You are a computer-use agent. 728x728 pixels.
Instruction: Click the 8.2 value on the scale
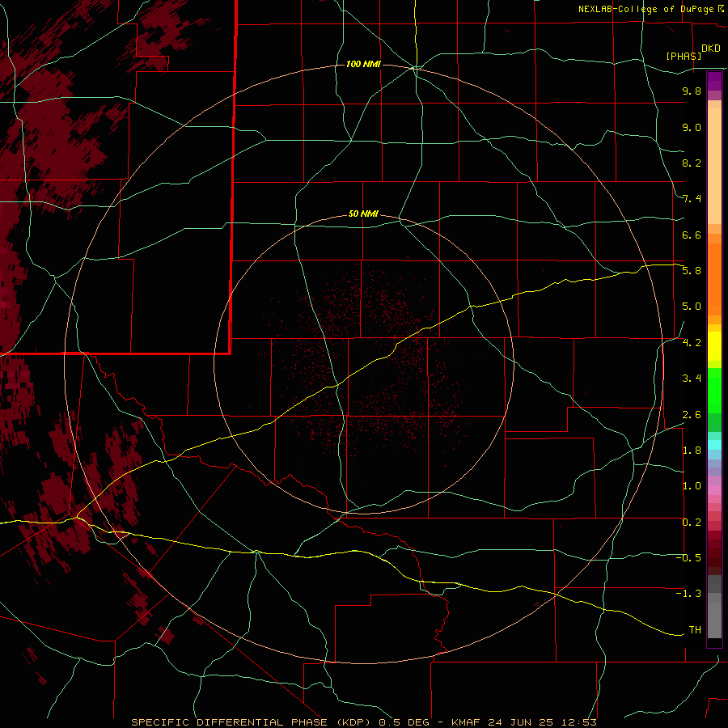692,163
